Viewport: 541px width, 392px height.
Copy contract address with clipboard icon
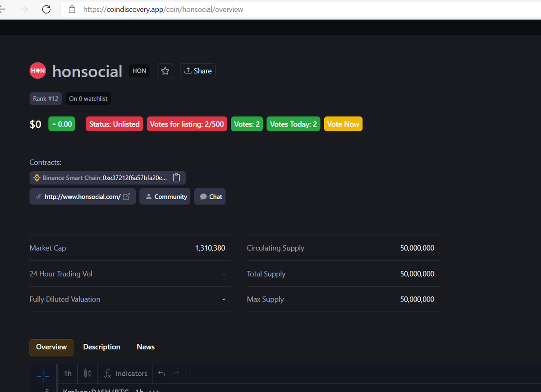tap(176, 178)
